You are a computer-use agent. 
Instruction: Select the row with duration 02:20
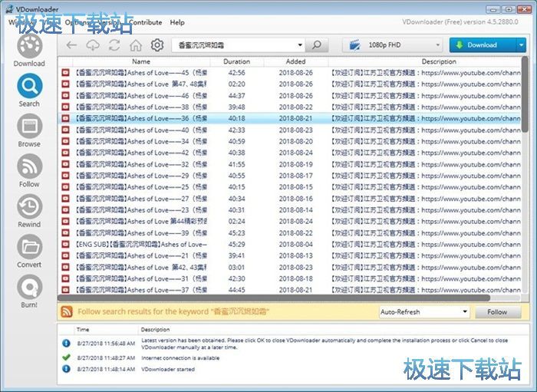[x=290, y=84]
